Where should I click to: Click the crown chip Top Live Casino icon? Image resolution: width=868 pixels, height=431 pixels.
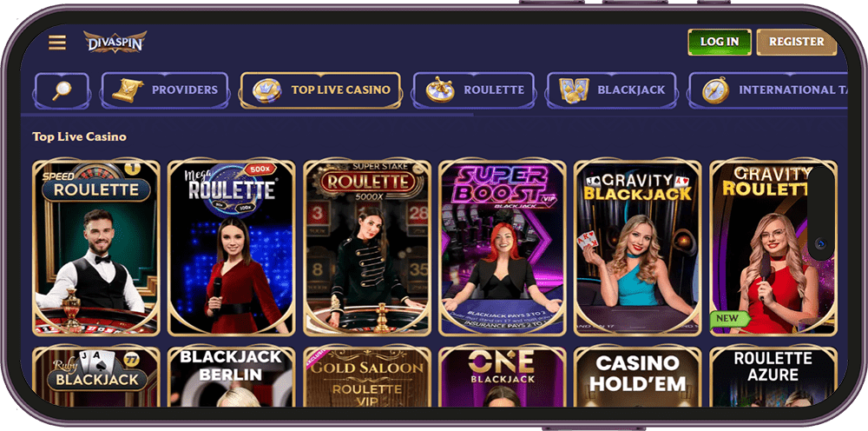coord(266,90)
